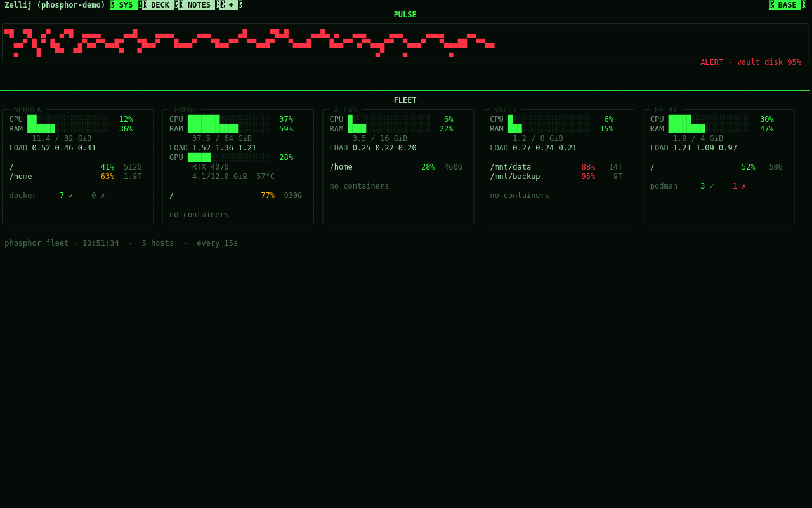The height and width of the screenshot is (508, 812).
Task: Click the ATLAS host panel title
Action: click(x=346, y=110)
